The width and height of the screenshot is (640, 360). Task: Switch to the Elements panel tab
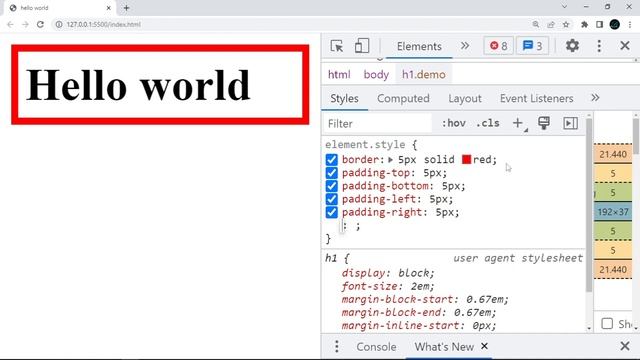[419, 47]
